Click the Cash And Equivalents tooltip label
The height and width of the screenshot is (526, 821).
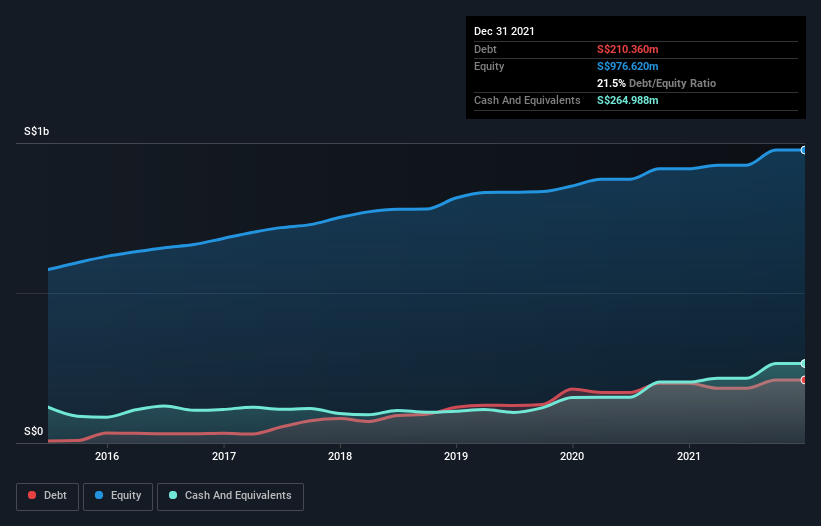527,100
